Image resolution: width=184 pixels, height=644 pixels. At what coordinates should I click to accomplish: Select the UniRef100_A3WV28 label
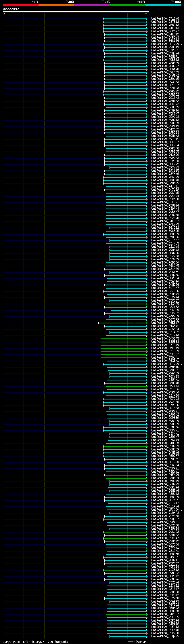(165, 529)
